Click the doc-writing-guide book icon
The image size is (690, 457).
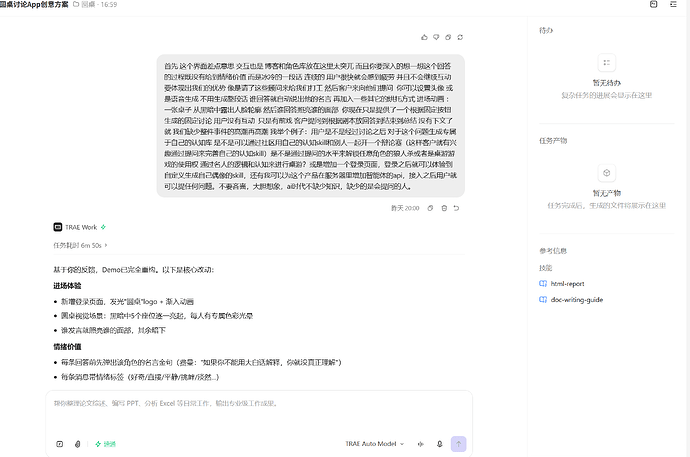pos(543,300)
